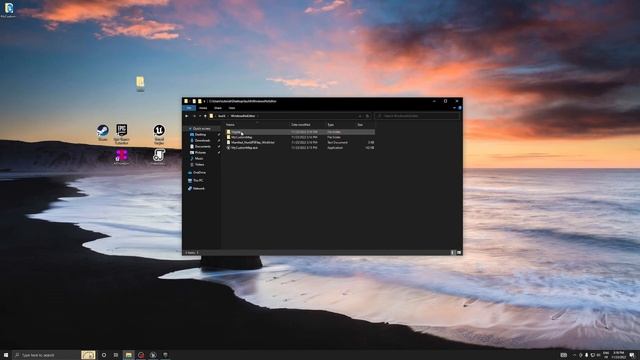Screen dimensions: 640x360
Task: Select Desktop in the navigation pane
Action: pyautogui.click(x=201, y=134)
